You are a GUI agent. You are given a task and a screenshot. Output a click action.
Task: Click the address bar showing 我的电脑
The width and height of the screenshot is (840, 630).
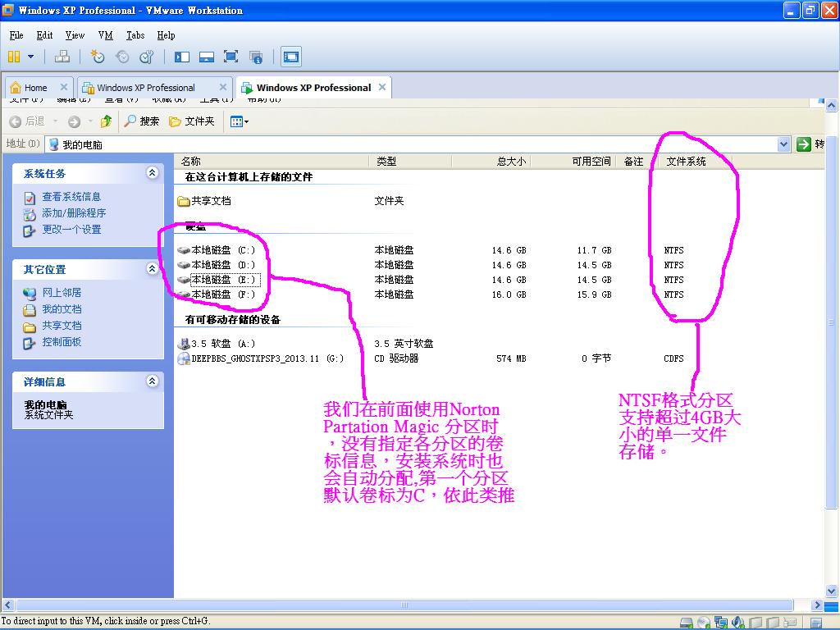tap(412, 144)
